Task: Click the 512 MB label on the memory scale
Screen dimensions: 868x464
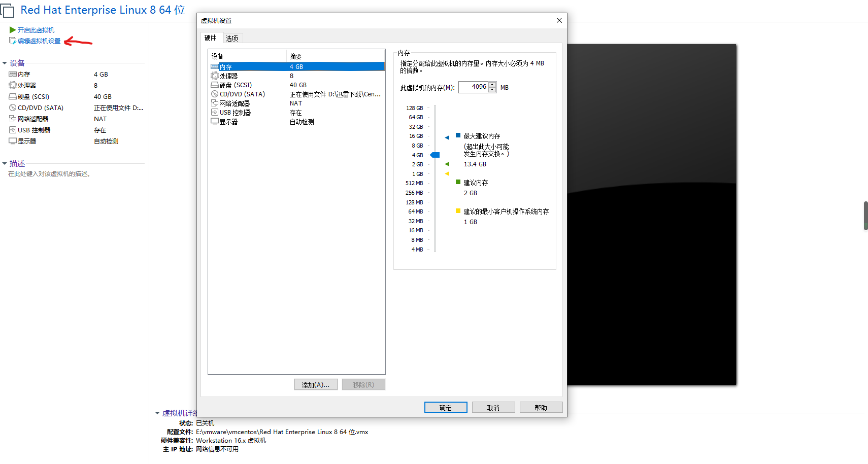Action: (x=414, y=183)
